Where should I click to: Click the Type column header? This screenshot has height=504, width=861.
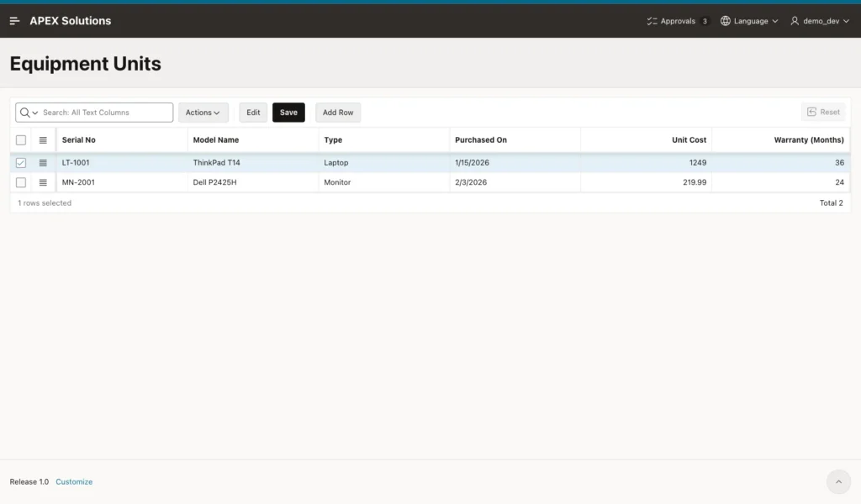384,139
